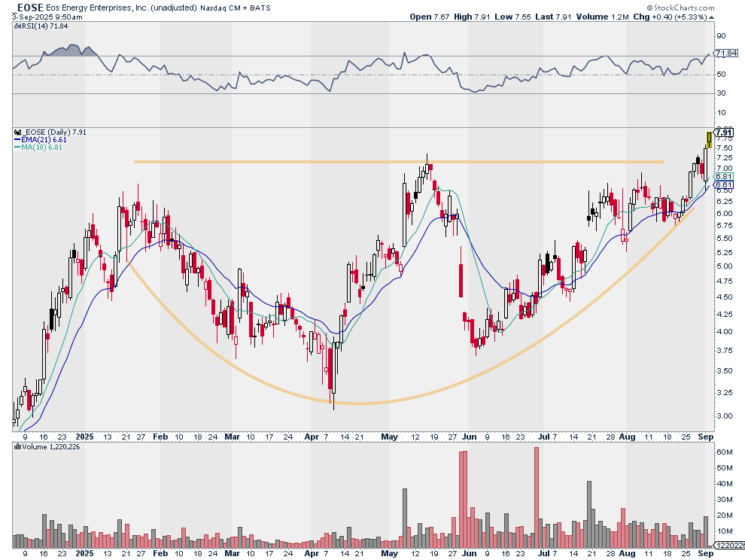The width and height of the screenshot is (745, 560).
Task: Click the Feb date label under price panel
Action: [x=160, y=437]
